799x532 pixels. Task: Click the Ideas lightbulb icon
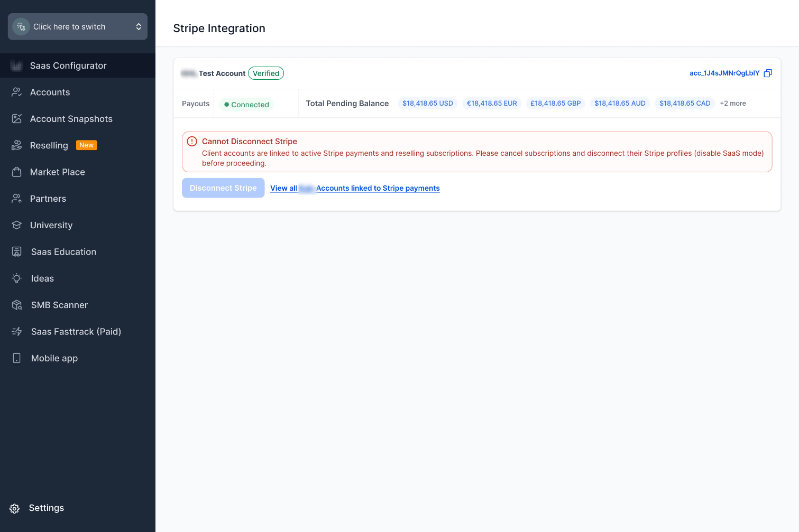[x=17, y=278]
